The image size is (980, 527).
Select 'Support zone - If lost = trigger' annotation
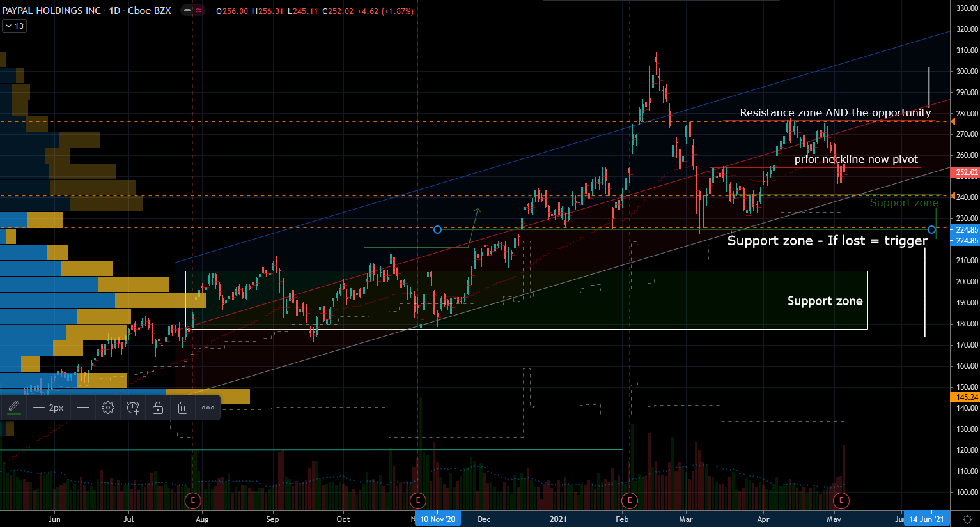coord(827,241)
